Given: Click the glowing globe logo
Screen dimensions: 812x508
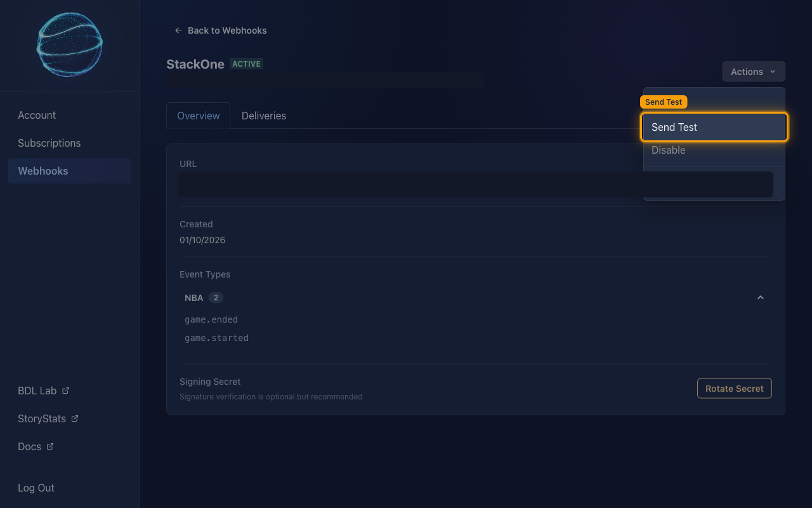Looking at the screenshot, I should tap(69, 45).
